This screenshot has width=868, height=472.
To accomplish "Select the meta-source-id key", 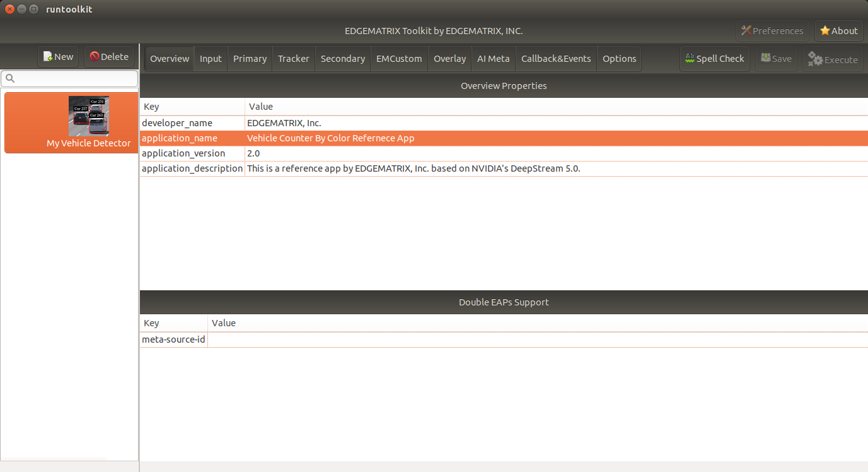I will pyautogui.click(x=173, y=339).
